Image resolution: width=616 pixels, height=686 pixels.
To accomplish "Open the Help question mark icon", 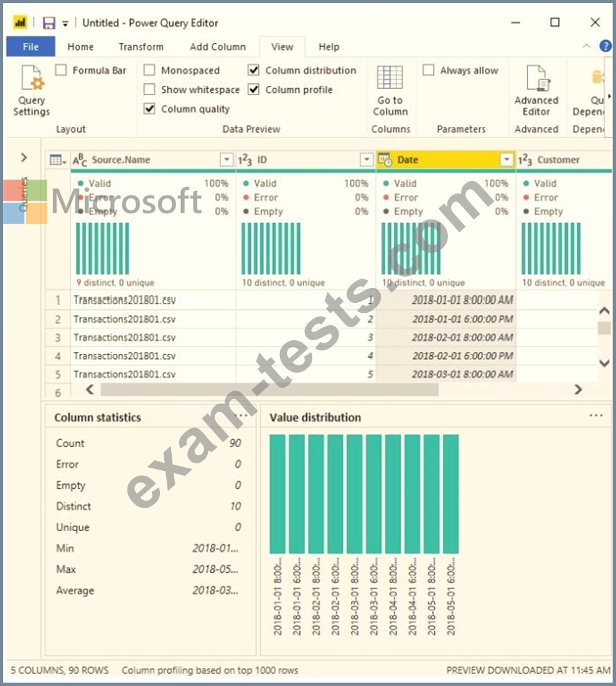I will coord(605,47).
